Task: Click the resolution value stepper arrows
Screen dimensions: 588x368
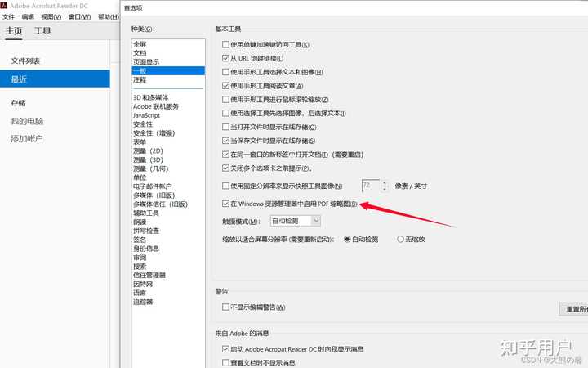Action: pos(385,186)
